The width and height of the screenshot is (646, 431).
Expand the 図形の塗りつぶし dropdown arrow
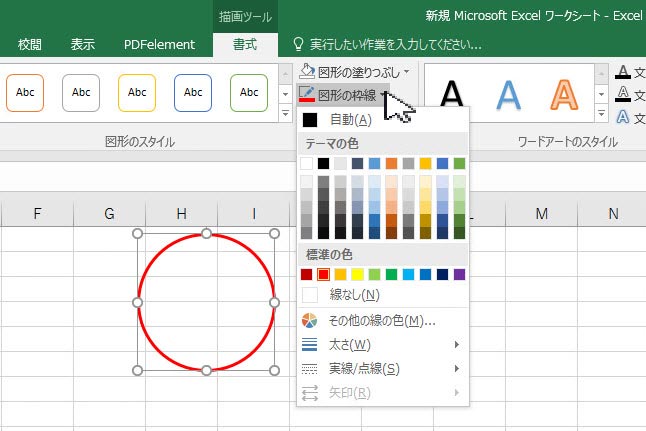pos(406,72)
